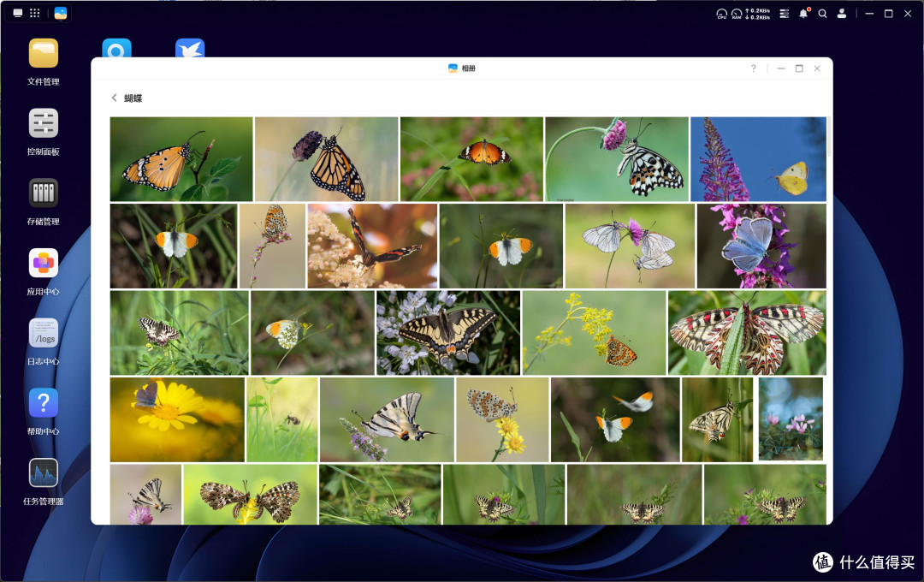Click the question mark help in album window
The width and height of the screenshot is (924, 582).
coord(753,68)
